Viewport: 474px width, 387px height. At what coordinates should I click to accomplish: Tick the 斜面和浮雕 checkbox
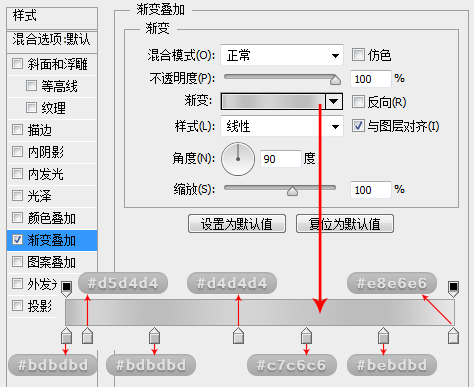(x=17, y=64)
